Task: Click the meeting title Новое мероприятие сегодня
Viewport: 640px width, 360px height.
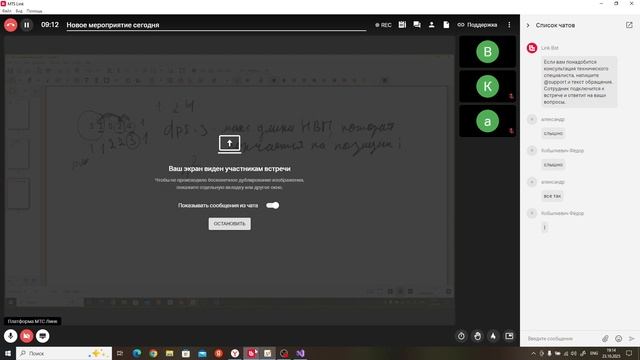Action: (113, 25)
